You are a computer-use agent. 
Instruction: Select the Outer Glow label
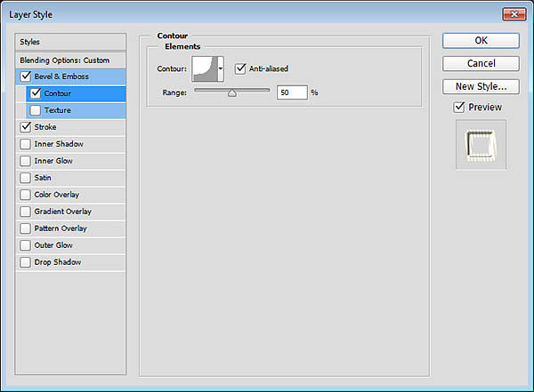point(53,245)
